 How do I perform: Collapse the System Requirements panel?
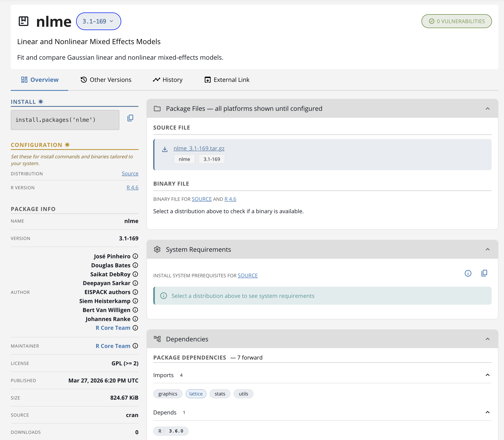coord(488,250)
